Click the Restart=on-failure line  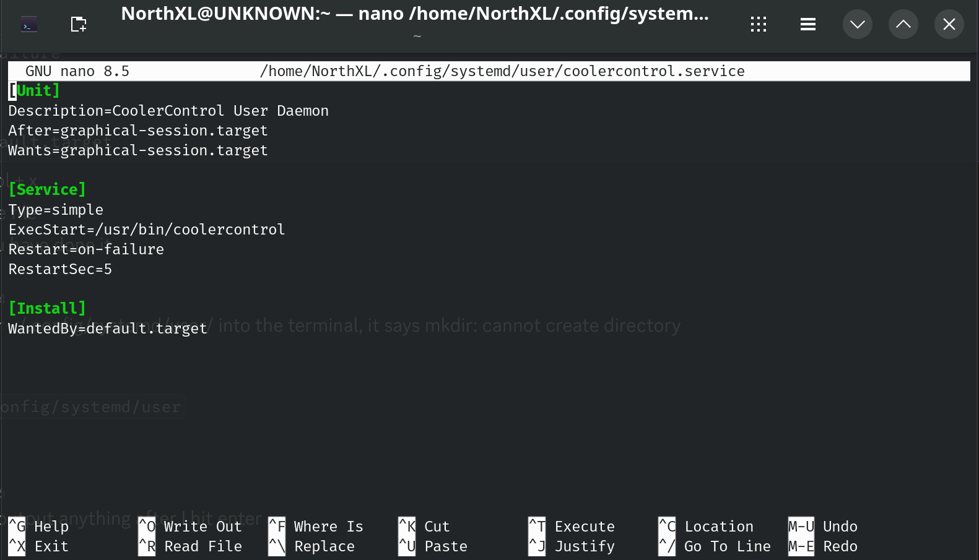pos(86,249)
